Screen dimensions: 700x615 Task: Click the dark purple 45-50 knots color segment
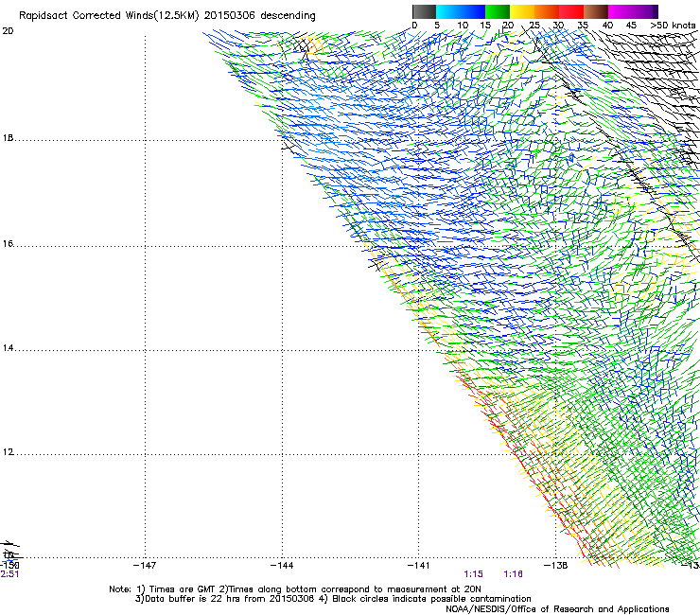point(645,11)
